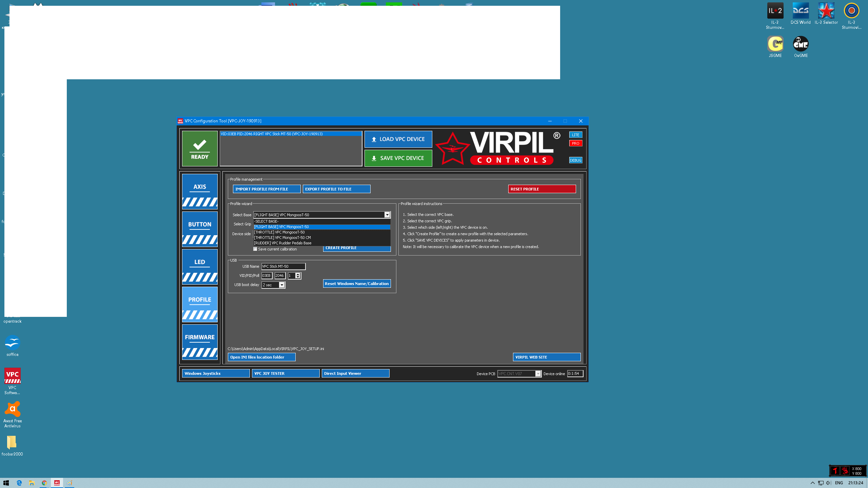Image resolution: width=868 pixels, height=488 pixels.
Task: Click the green READY status icon
Action: (x=200, y=148)
